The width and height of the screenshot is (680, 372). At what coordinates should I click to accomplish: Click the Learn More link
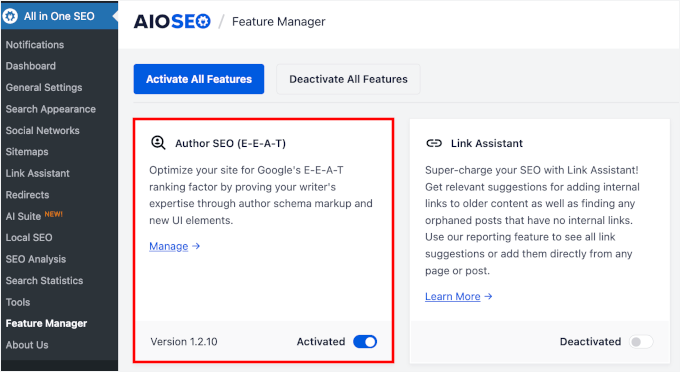point(453,297)
